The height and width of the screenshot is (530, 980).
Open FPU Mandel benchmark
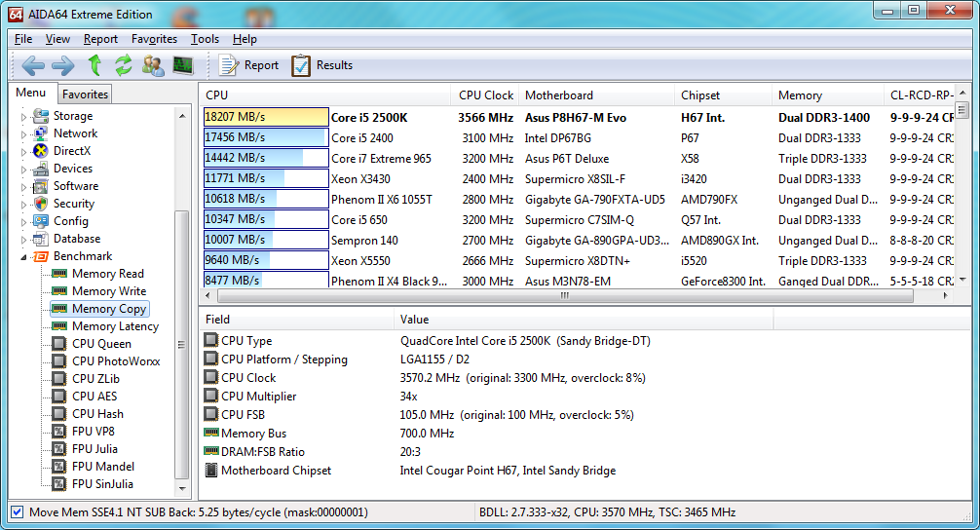click(x=103, y=466)
